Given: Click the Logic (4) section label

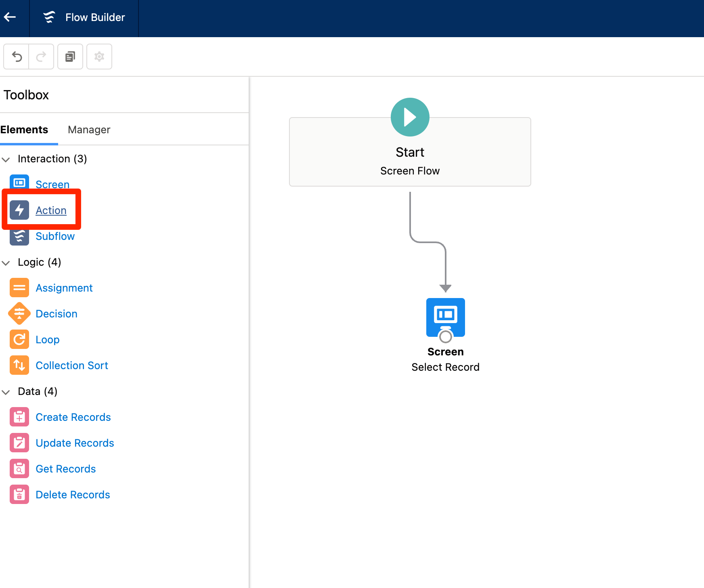Looking at the screenshot, I should click(x=40, y=262).
